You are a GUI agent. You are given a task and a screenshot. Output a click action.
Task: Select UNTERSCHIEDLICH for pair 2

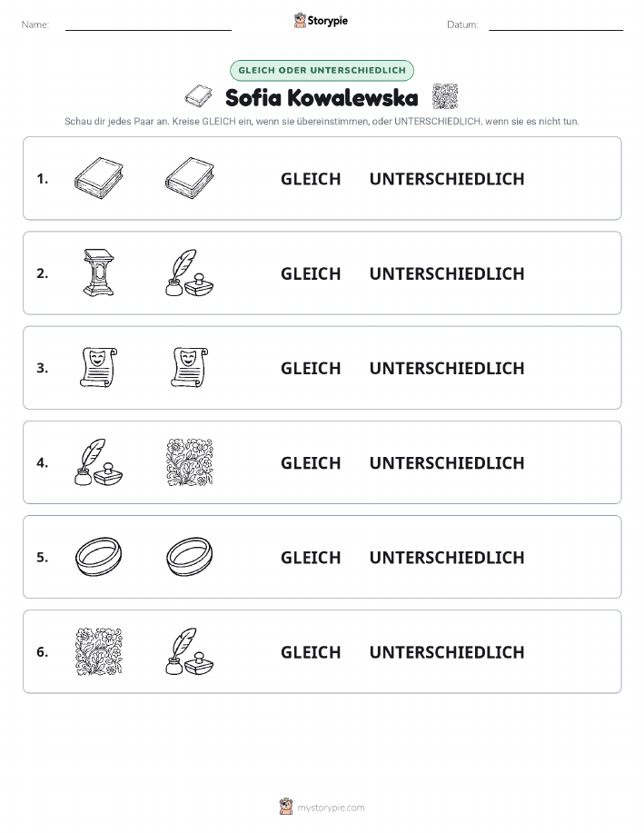[447, 273]
